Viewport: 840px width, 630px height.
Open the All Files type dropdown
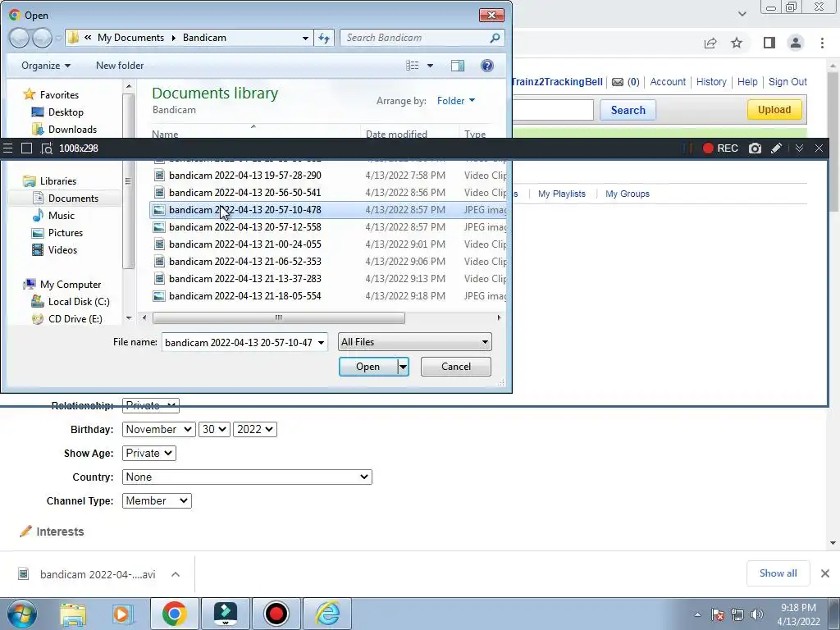[414, 342]
